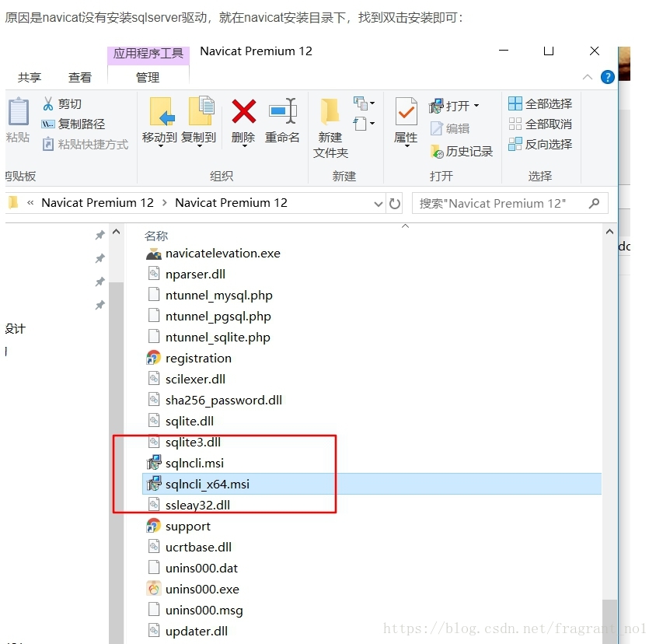656x644 pixels.
Task: Open the 查看 ribbon tab
Action: [x=79, y=78]
